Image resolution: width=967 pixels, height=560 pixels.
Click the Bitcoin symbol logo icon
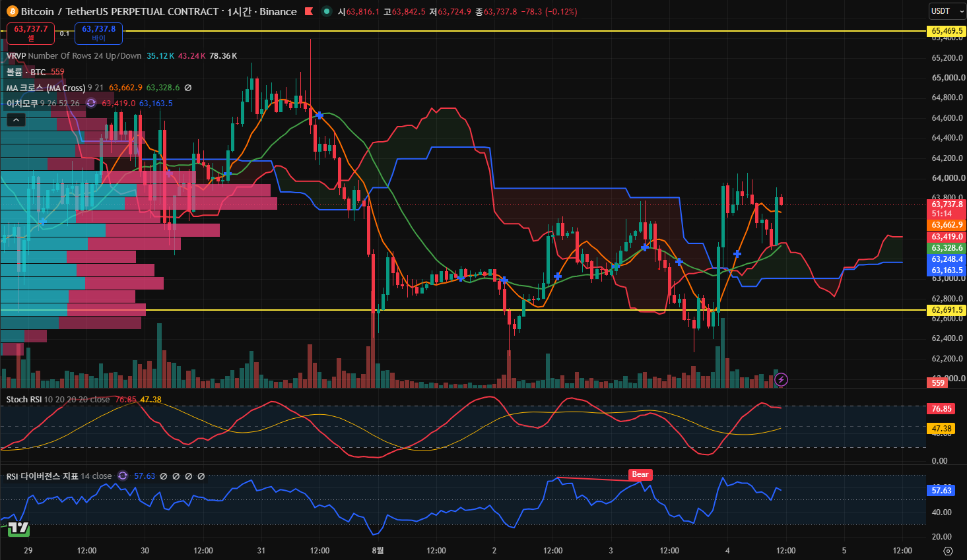click(x=12, y=12)
